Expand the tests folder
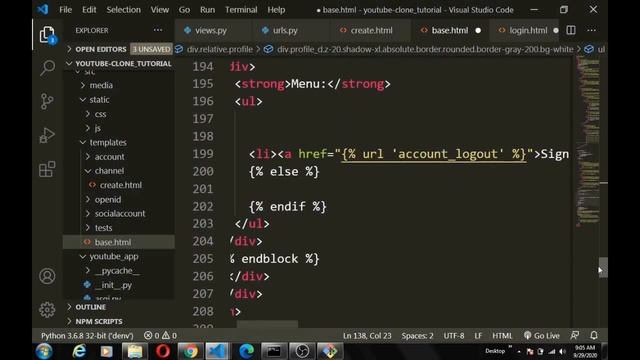 [103, 228]
